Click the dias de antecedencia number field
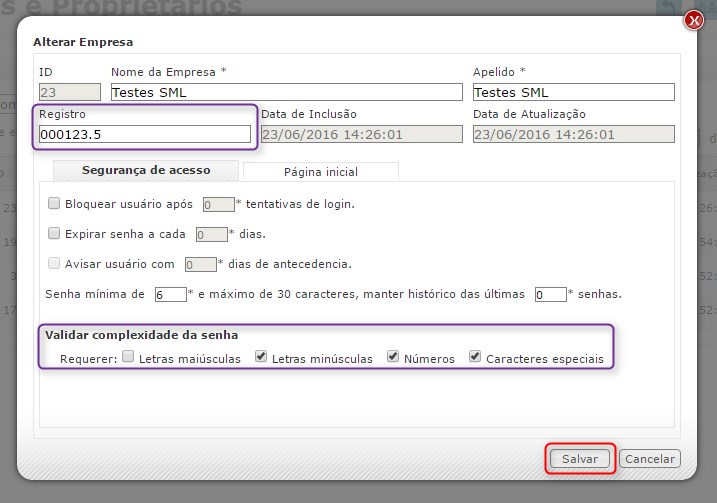Screen dimensions: 717x503 (200, 265)
